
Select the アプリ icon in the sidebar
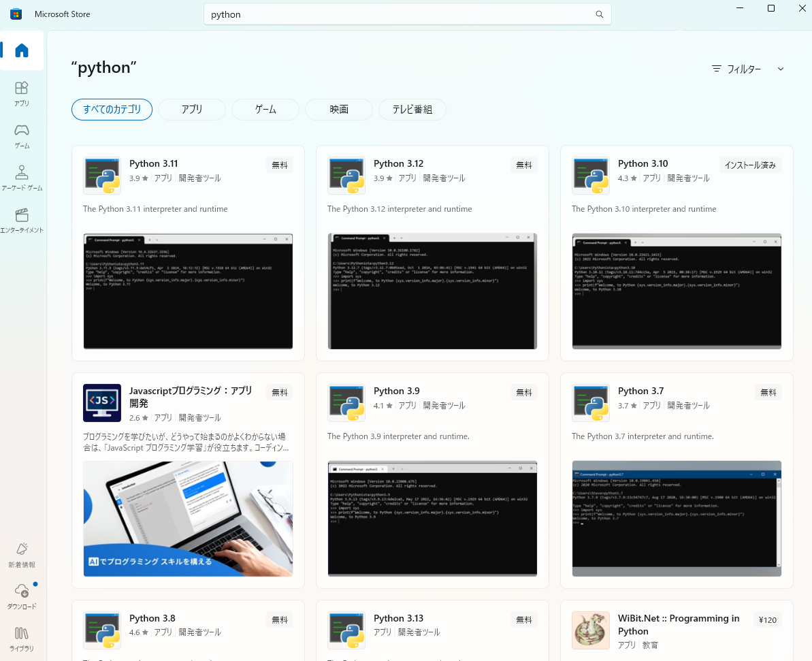coord(21,93)
